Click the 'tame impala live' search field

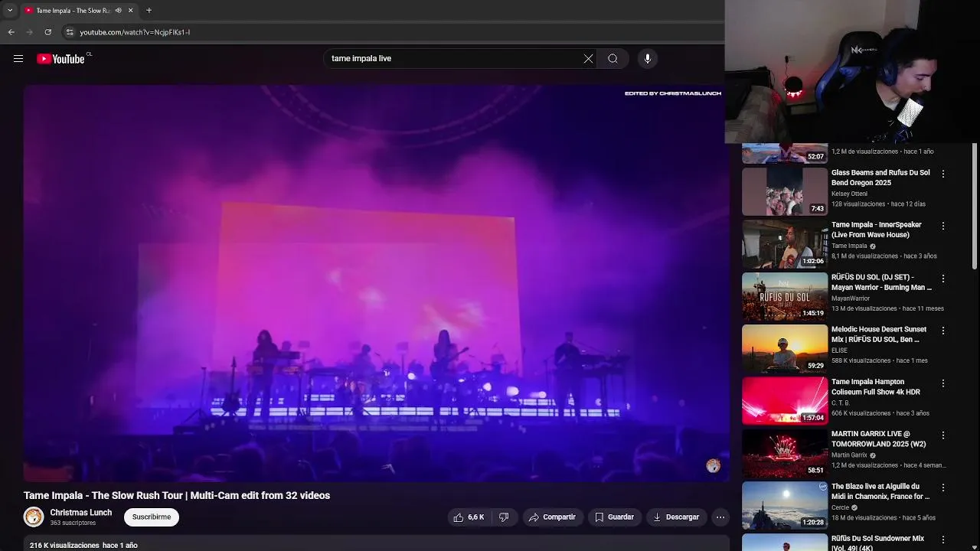(455, 59)
